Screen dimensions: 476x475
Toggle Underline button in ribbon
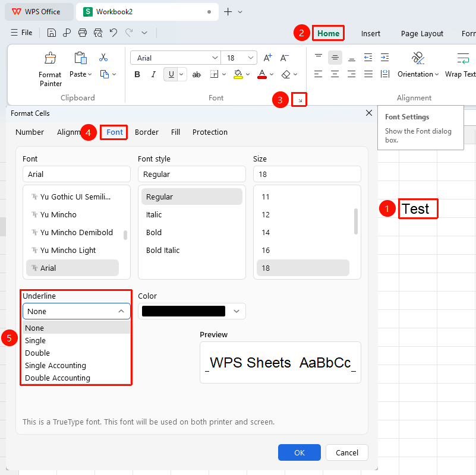171,74
